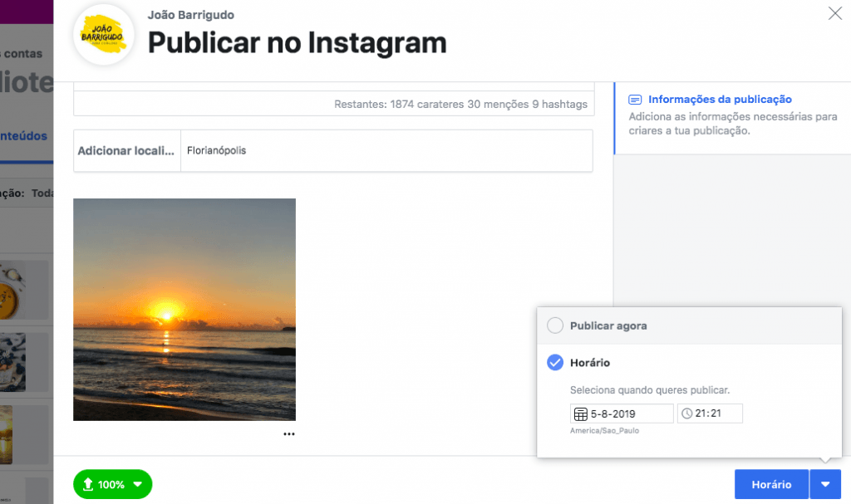Click the clock icon in the time field
Viewport: 851px width, 504px height.
[x=686, y=413]
